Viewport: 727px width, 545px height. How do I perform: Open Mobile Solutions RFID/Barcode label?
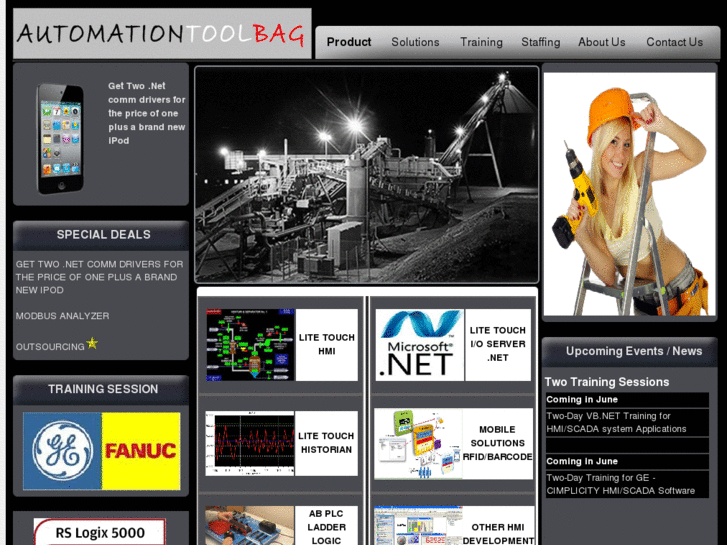point(497,443)
